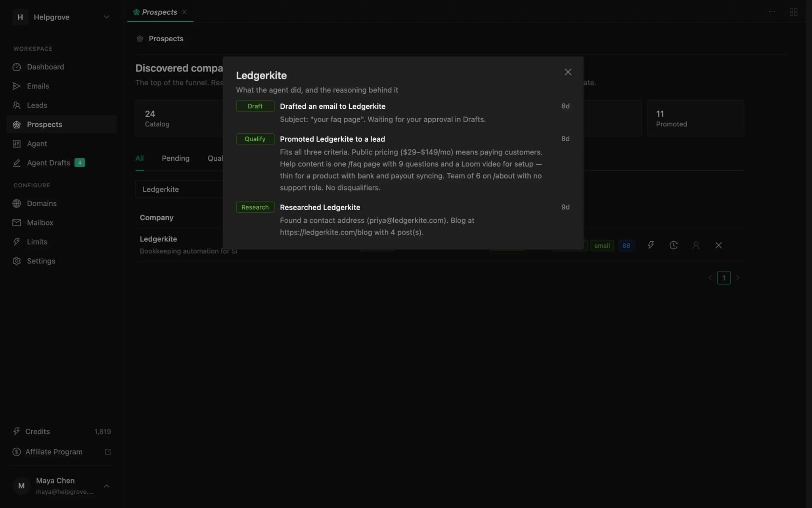Click person icon in Ledgerkite row
This screenshot has height=508, width=812.
696,245
